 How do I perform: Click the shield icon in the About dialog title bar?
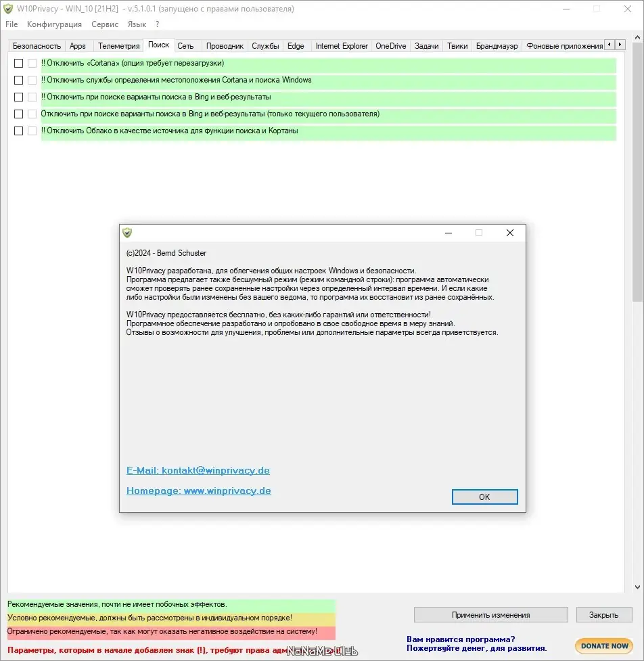click(127, 233)
